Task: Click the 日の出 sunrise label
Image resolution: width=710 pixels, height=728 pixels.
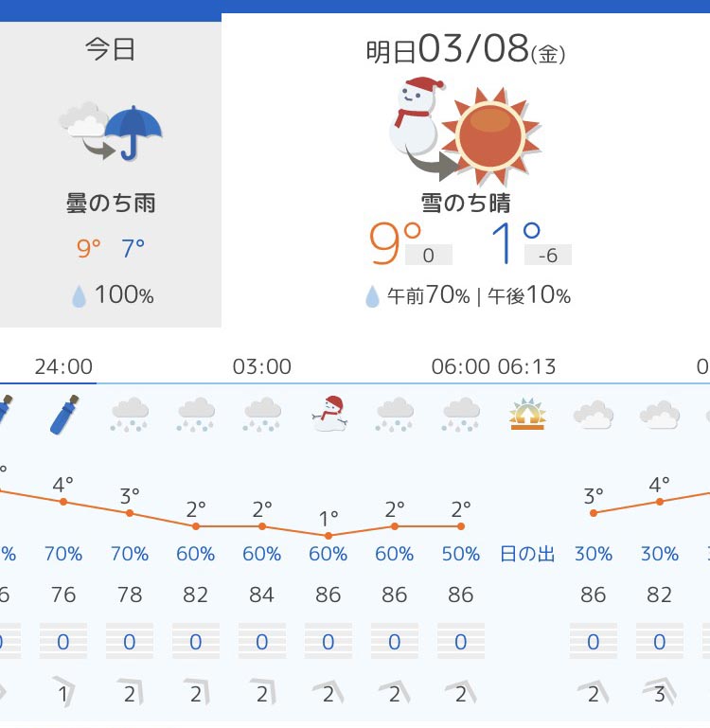Action: (527, 554)
